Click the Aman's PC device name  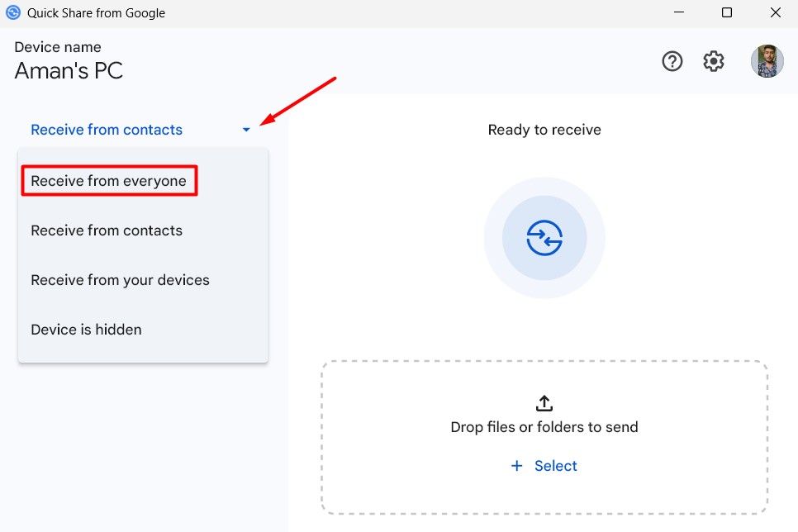(69, 71)
